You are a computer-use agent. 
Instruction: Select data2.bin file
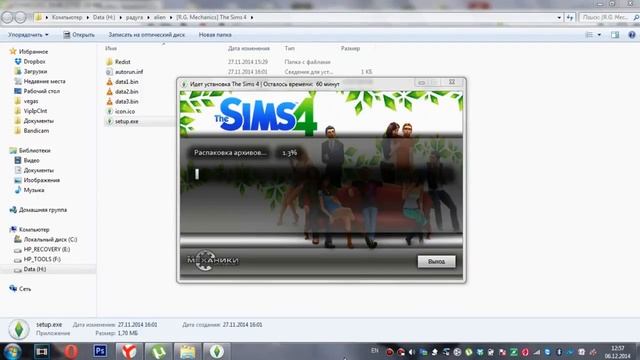[x=127, y=91]
